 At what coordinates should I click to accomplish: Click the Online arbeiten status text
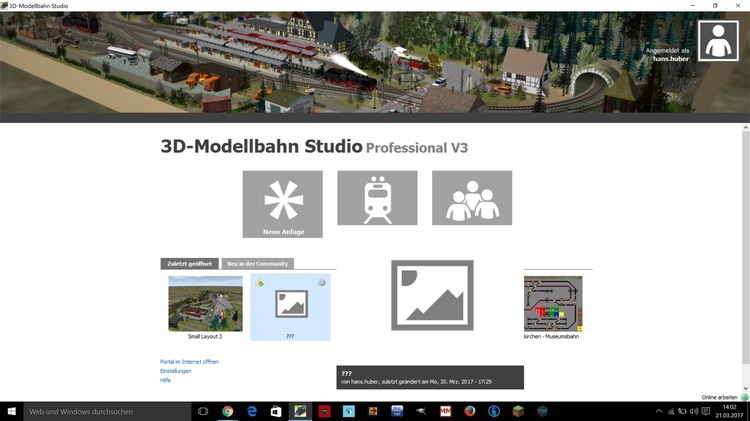(x=719, y=397)
